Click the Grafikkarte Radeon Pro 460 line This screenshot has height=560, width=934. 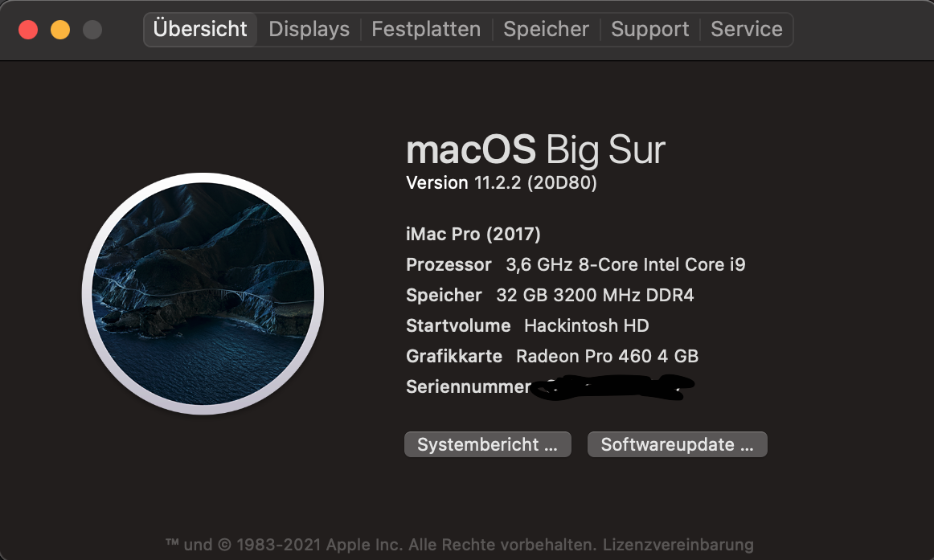pos(552,356)
